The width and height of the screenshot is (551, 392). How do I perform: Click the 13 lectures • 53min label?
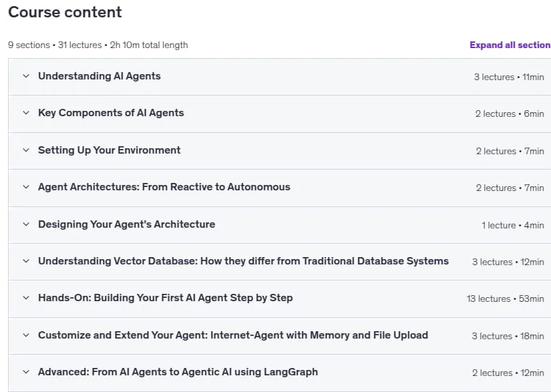[x=506, y=299]
